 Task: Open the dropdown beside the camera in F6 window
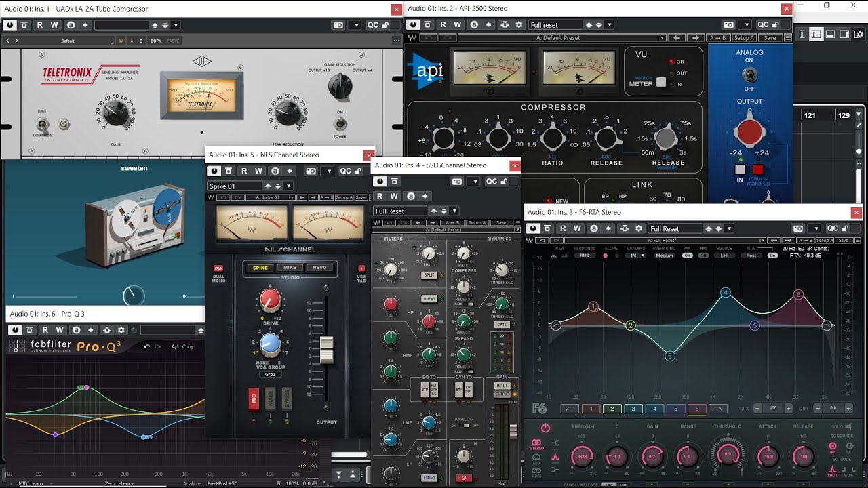click(x=816, y=228)
